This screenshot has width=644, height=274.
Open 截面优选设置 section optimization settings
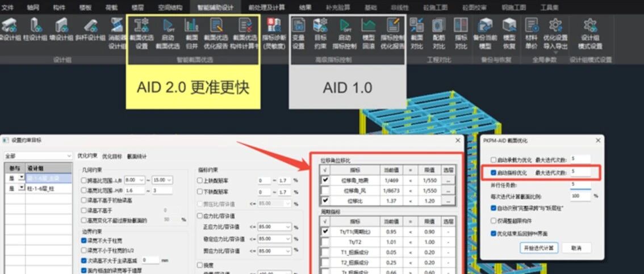point(141,33)
